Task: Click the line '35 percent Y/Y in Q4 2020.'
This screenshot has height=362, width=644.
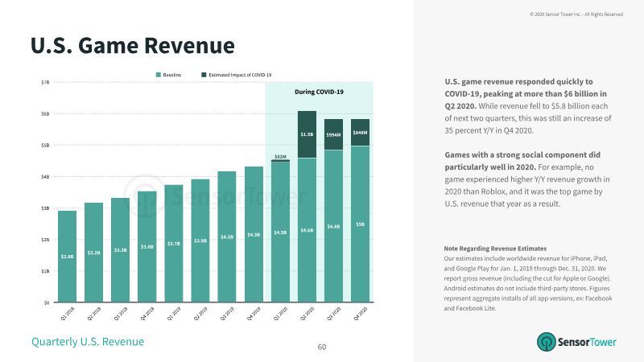Action: [489, 130]
